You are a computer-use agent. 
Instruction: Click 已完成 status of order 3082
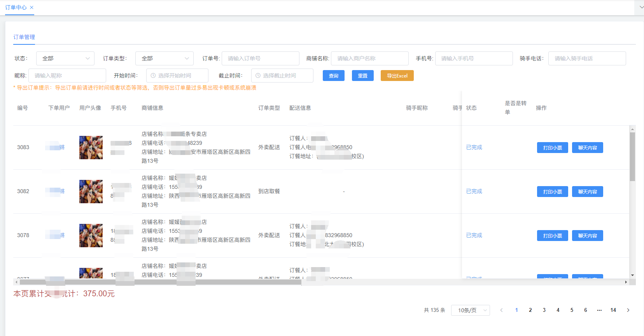tap(474, 191)
